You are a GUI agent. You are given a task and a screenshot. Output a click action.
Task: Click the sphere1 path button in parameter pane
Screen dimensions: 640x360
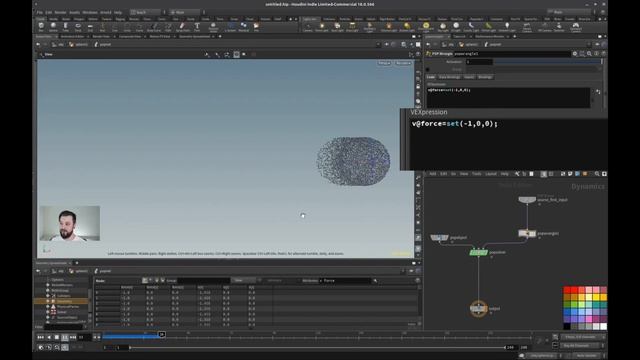pos(469,44)
